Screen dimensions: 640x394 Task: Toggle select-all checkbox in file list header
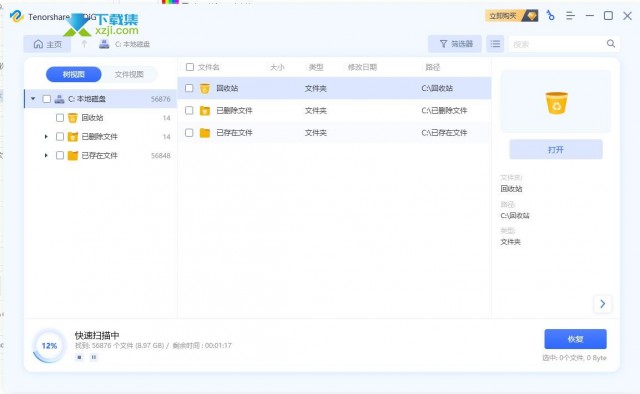pyautogui.click(x=190, y=67)
